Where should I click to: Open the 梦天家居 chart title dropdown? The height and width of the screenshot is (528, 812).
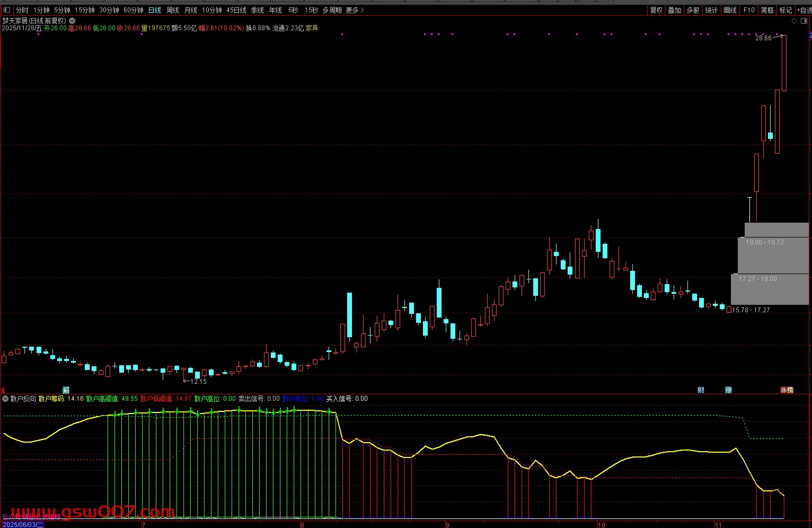point(73,21)
